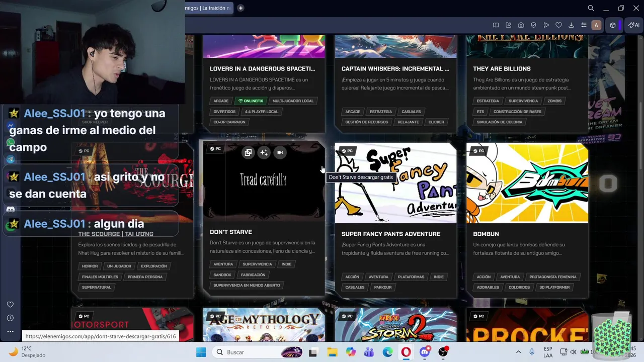Open the weather widget showing 12°C
This screenshot has height=362, width=644.
pos(28,352)
